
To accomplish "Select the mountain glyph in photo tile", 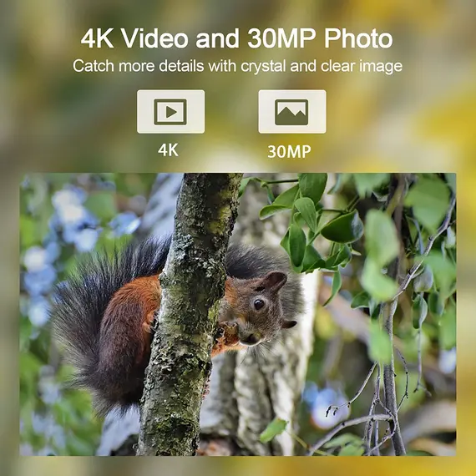I will pyautogui.click(x=291, y=115).
